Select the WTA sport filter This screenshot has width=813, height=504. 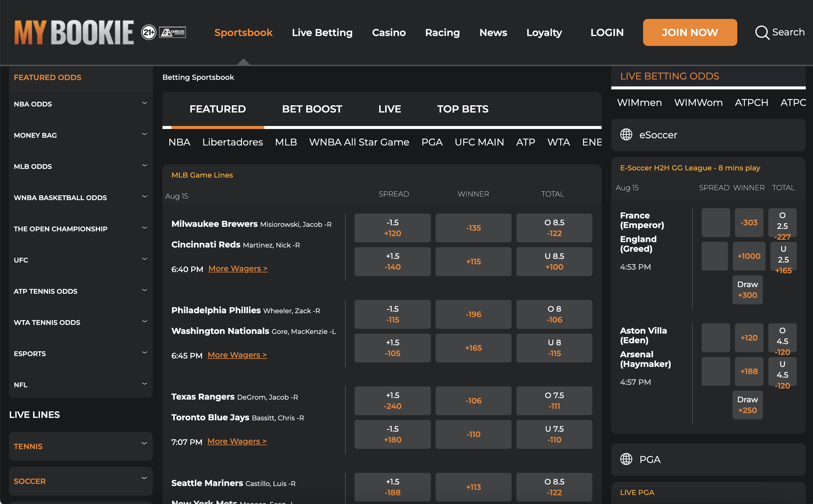(x=559, y=142)
